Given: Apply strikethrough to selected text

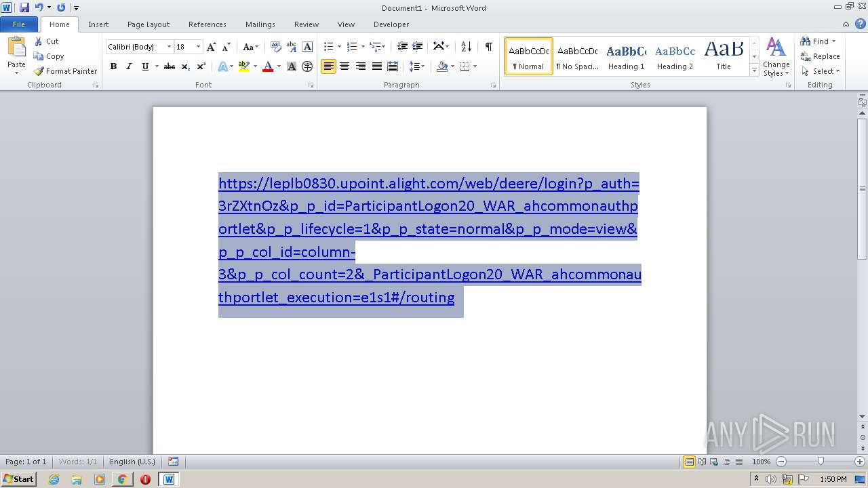Looking at the screenshot, I should (x=170, y=66).
